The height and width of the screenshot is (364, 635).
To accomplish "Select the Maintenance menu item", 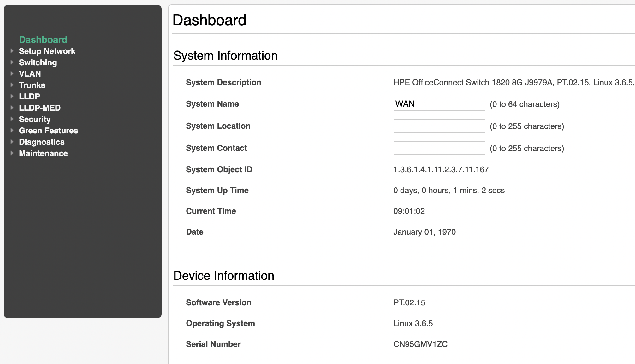I will [x=43, y=153].
